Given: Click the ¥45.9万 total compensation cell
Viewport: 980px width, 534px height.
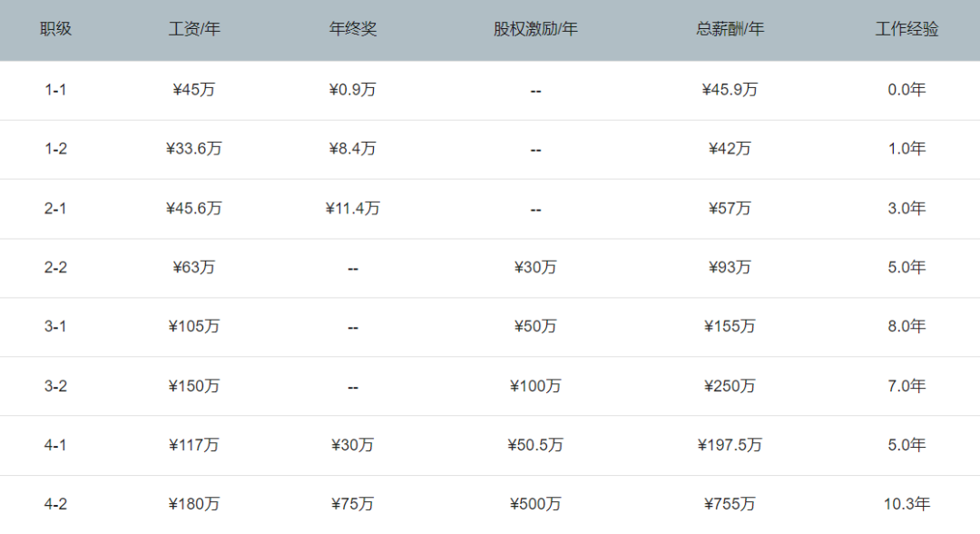Looking at the screenshot, I should 730,89.
